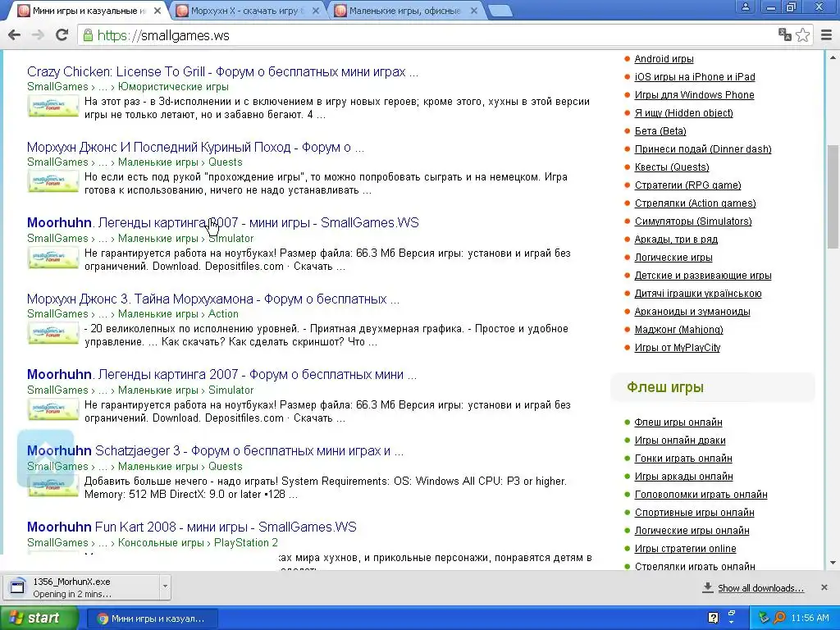The width and height of the screenshot is (840, 630).
Task: Open Головоломки играть онлайн link
Action: tap(701, 495)
